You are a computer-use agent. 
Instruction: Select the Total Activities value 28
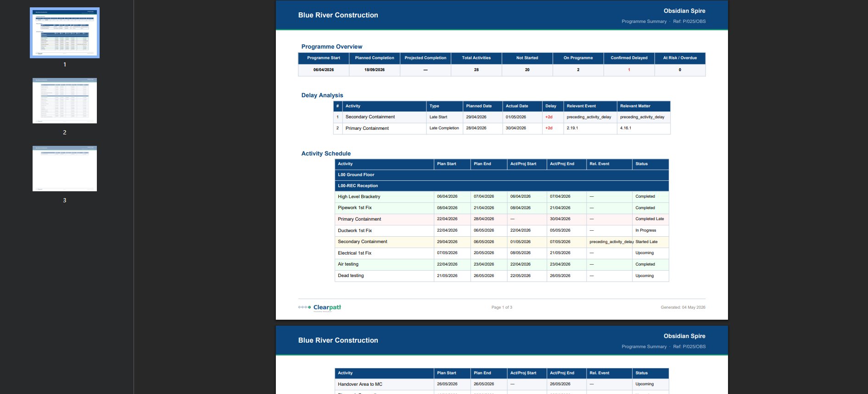click(476, 70)
